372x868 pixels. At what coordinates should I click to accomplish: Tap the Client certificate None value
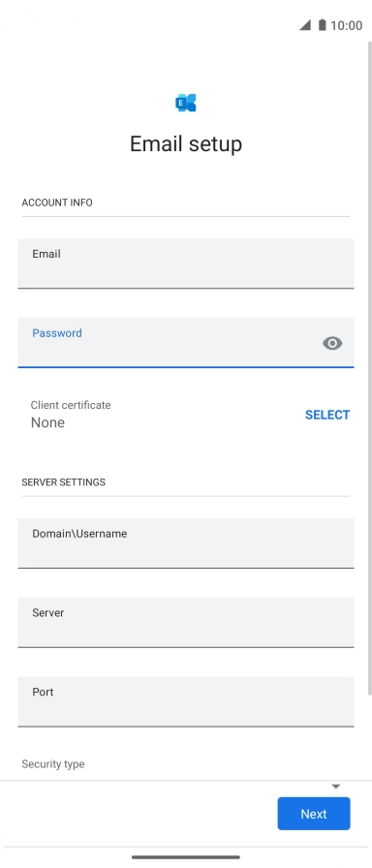coord(47,423)
